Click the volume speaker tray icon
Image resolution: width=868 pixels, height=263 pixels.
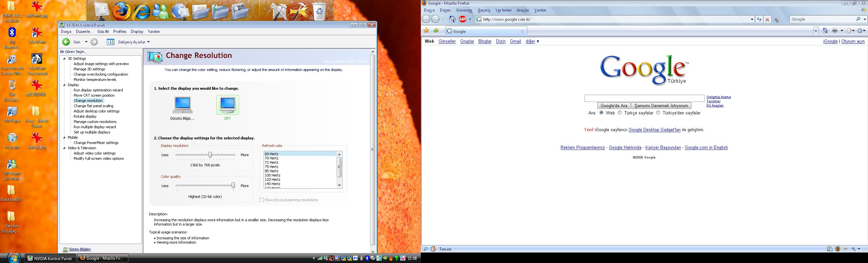tap(355, 258)
